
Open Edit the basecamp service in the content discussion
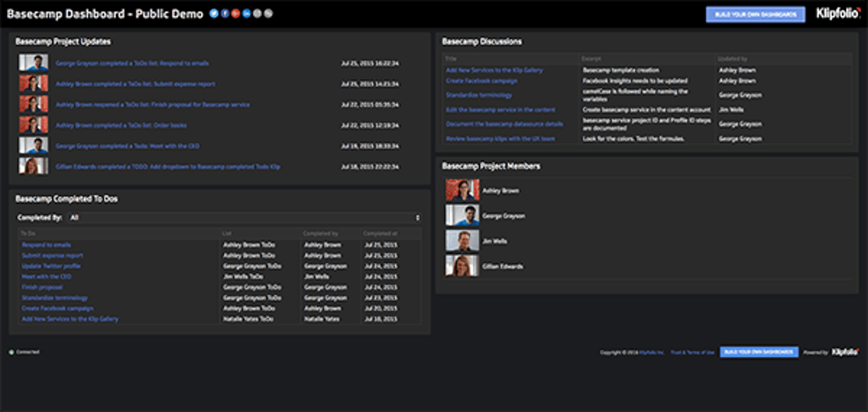[x=500, y=110]
